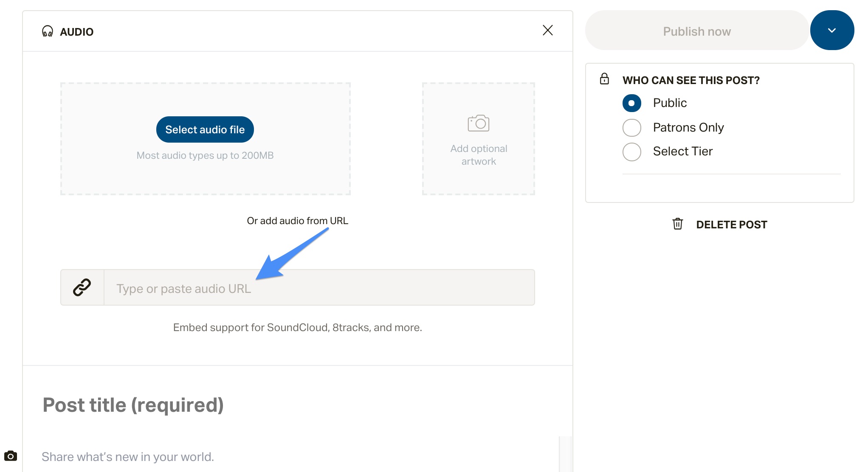868x472 pixels.
Task: Click 'Most audio types up to 200MB' text
Action: (x=205, y=155)
